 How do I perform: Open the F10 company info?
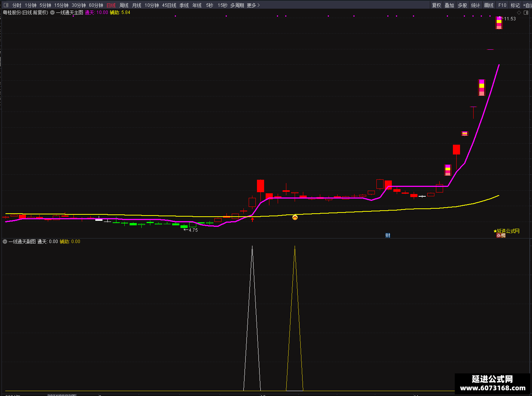[502, 5]
